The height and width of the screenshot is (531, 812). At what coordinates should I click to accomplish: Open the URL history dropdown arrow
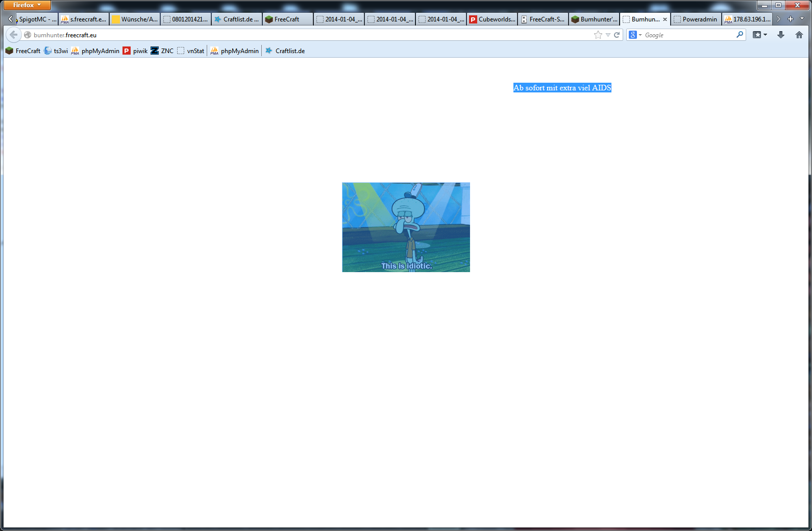click(x=608, y=35)
